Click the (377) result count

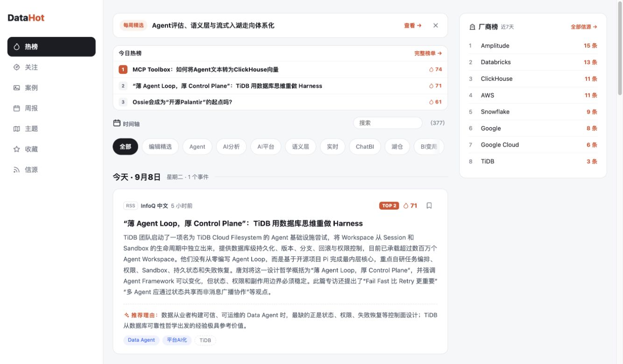[438, 123]
